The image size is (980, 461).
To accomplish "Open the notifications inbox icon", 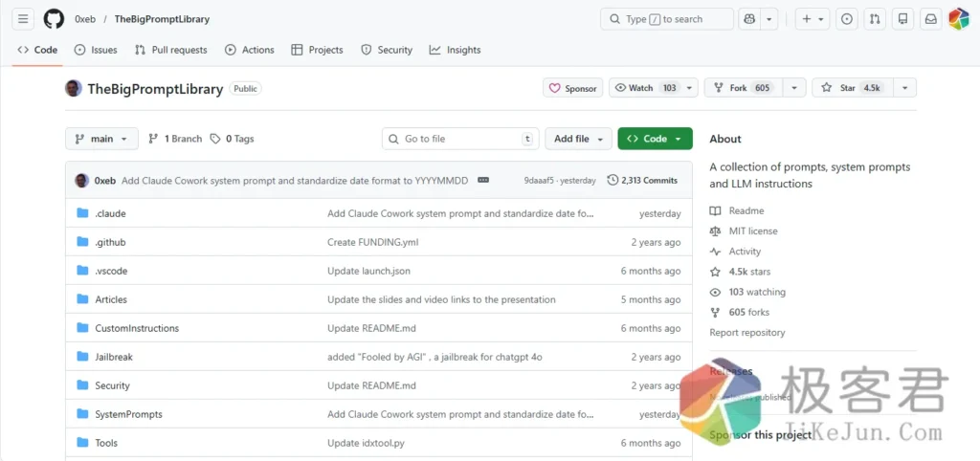I will tap(930, 19).
